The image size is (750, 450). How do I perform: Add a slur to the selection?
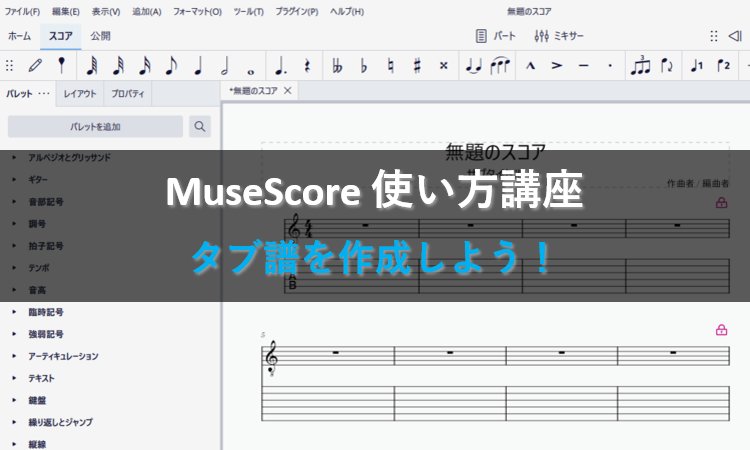coord(499,66)
